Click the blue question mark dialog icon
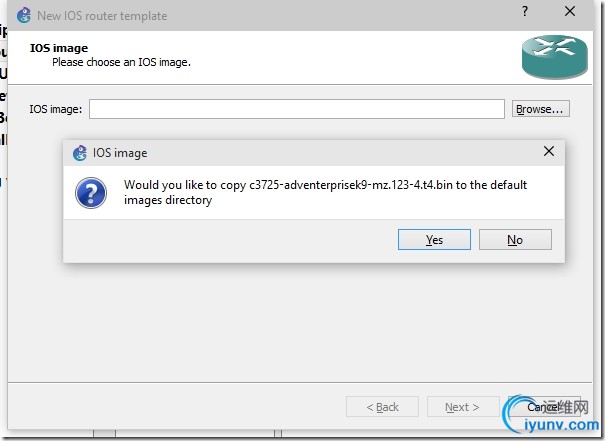The image size is (605, 441). (91, 193)
